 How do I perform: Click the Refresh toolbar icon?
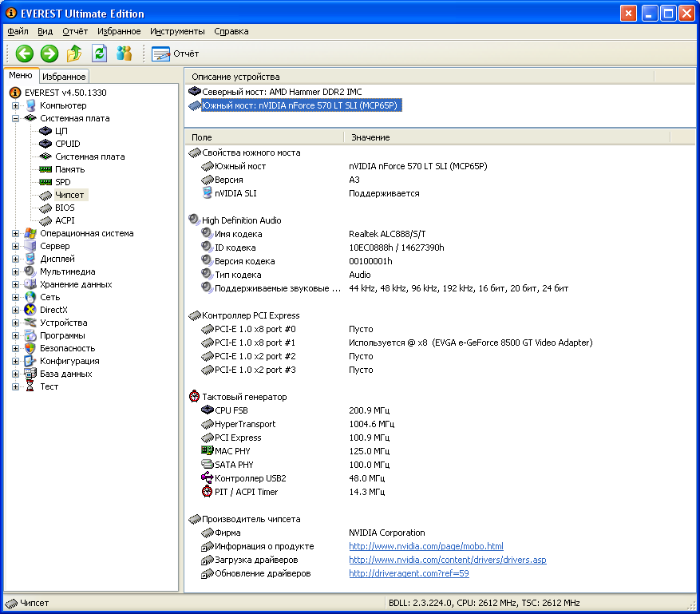click(99, 53)
